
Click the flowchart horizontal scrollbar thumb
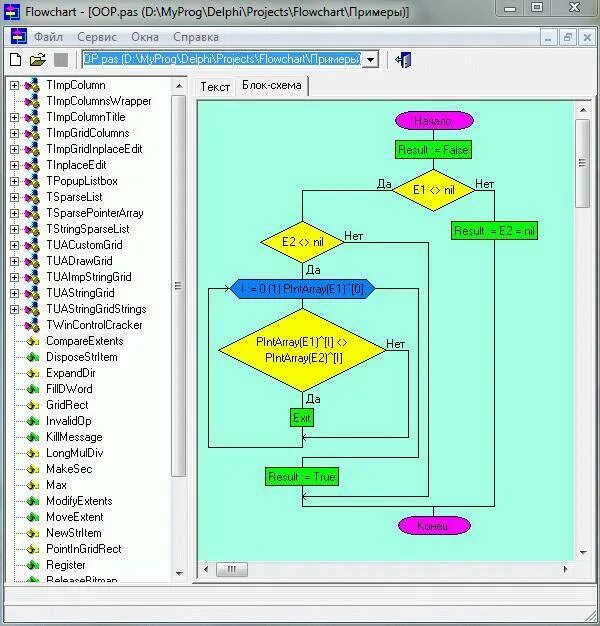point(232,569)
